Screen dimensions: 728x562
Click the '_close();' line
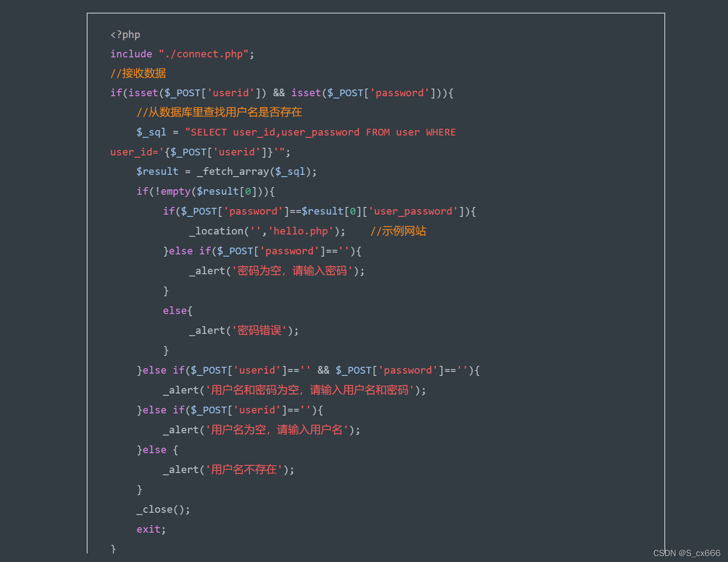coord(163,510)
